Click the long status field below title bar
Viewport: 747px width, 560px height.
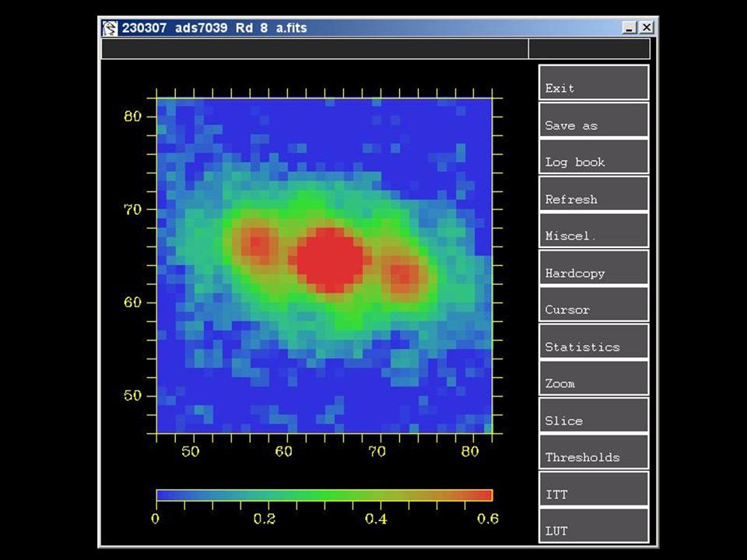tap(314, 49)
